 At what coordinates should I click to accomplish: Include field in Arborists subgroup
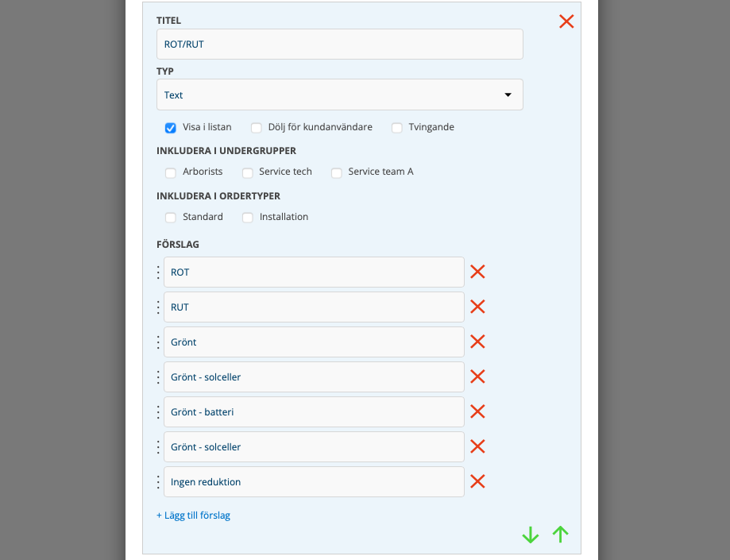pyautogui.click(x=170, y=172)
